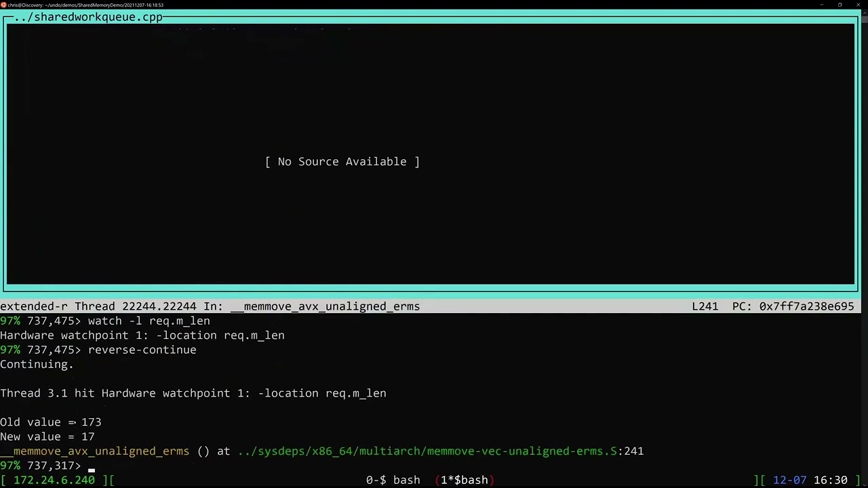
Task: Maximize the terminal window
Action: coord(840,5)
